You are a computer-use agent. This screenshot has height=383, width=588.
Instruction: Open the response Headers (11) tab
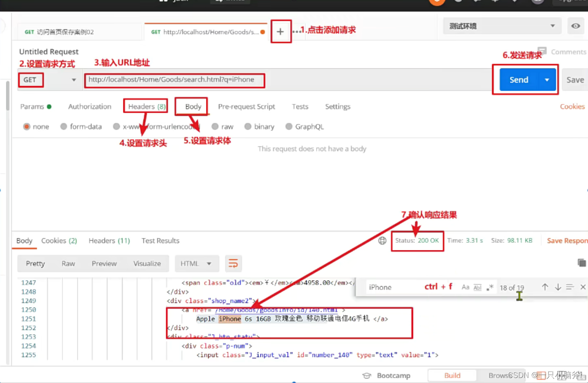(109, 240)
